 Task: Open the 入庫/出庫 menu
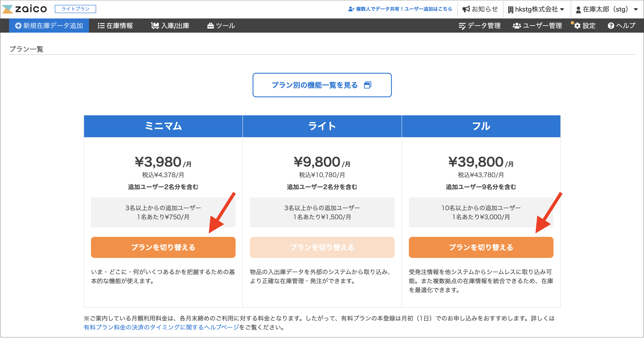click(x=170, y=26)
